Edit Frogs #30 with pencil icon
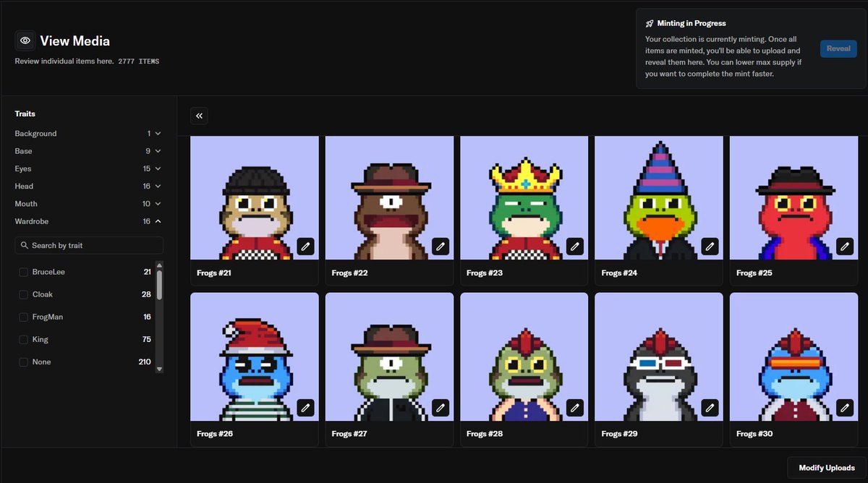The width and height of the screenshot is (868, 483). [845, 407]
